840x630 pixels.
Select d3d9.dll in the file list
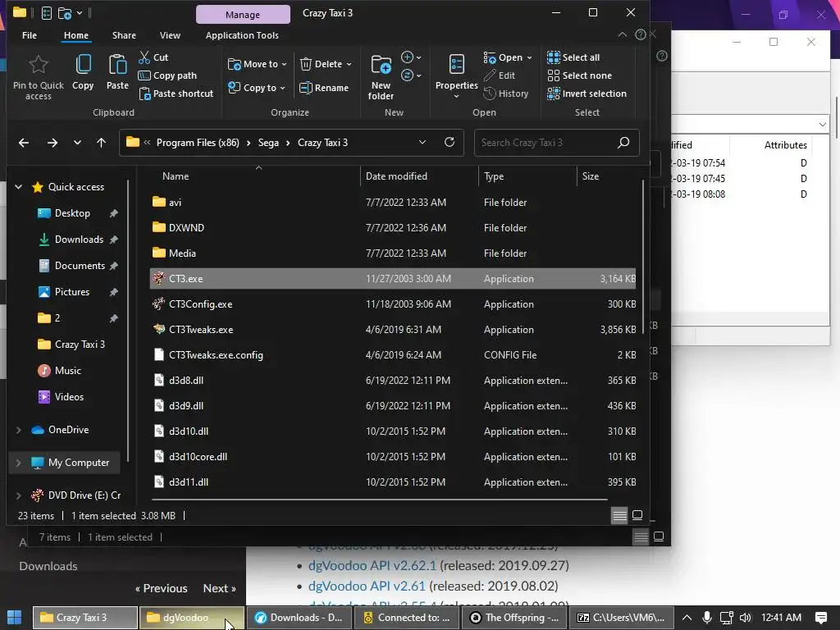(x=393, y=406)
